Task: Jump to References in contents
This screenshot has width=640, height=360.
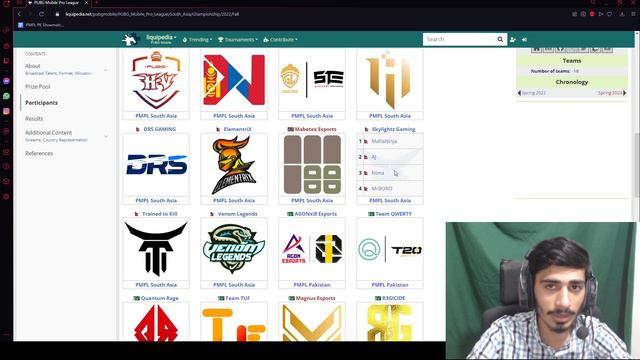Action: click(x=39, y=153)
